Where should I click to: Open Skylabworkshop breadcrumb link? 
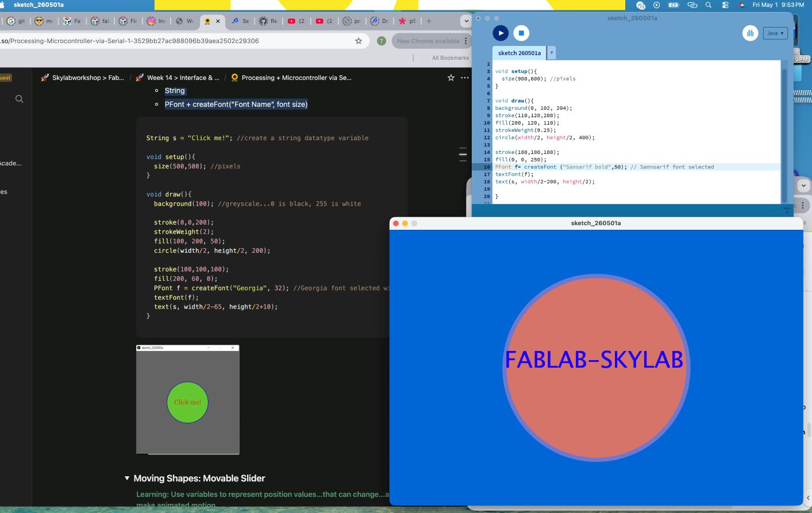(x=83, y=78)
